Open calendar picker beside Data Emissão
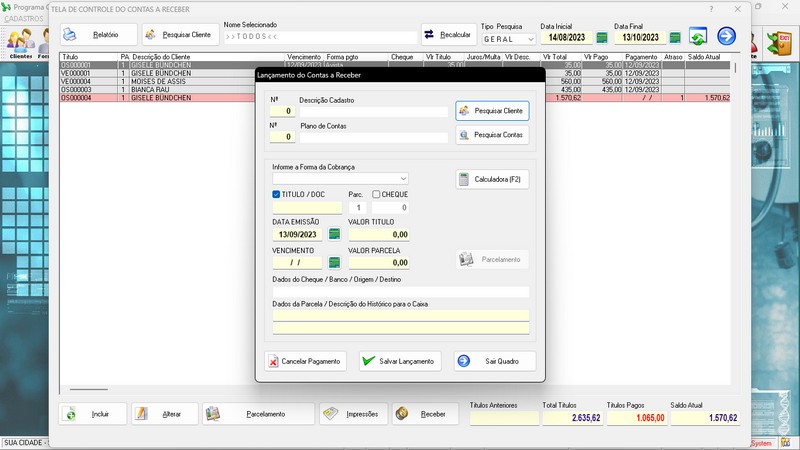The width and height of the screenshot is (800, 450). point(334,234)
